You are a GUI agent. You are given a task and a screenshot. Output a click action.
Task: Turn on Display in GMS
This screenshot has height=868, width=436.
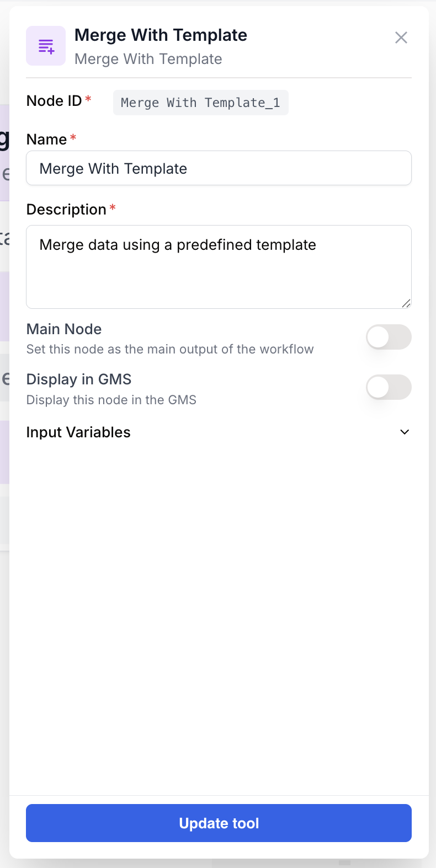pyautogui.click(x=389, y=387)
